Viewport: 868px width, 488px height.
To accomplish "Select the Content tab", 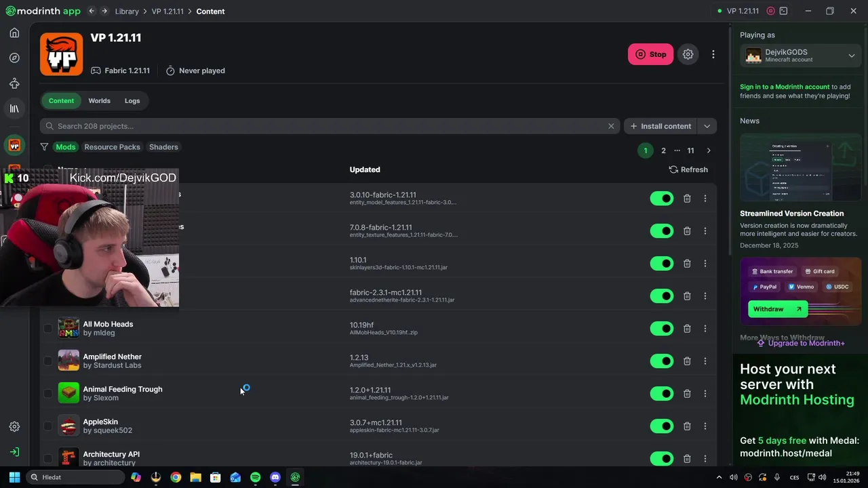I will pyautogui.click(x=61, y=101).
